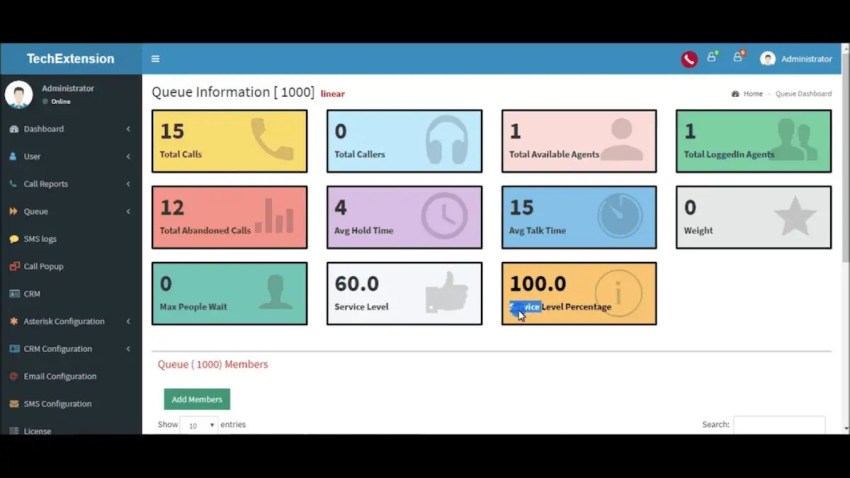Select Call Popup in the sidebar
Screen dimensions: 850x478
tap(70, 266)
